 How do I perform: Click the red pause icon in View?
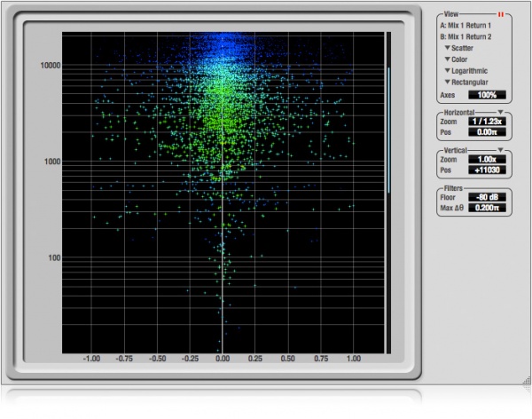(501, 15)
